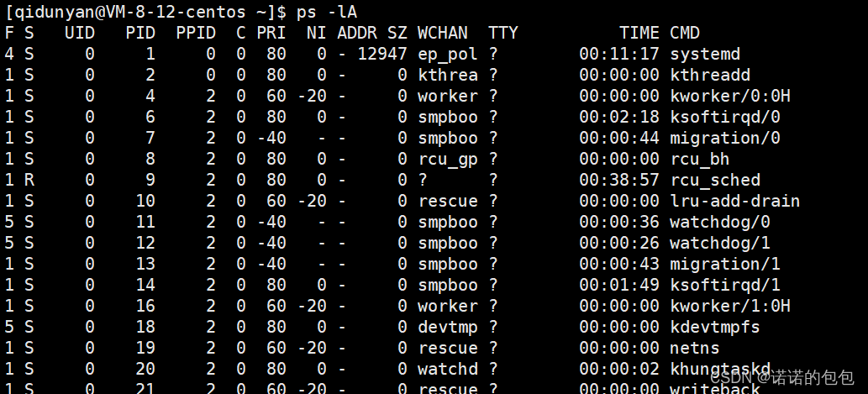Select the process name "watchdog/1"

(719, 243)
